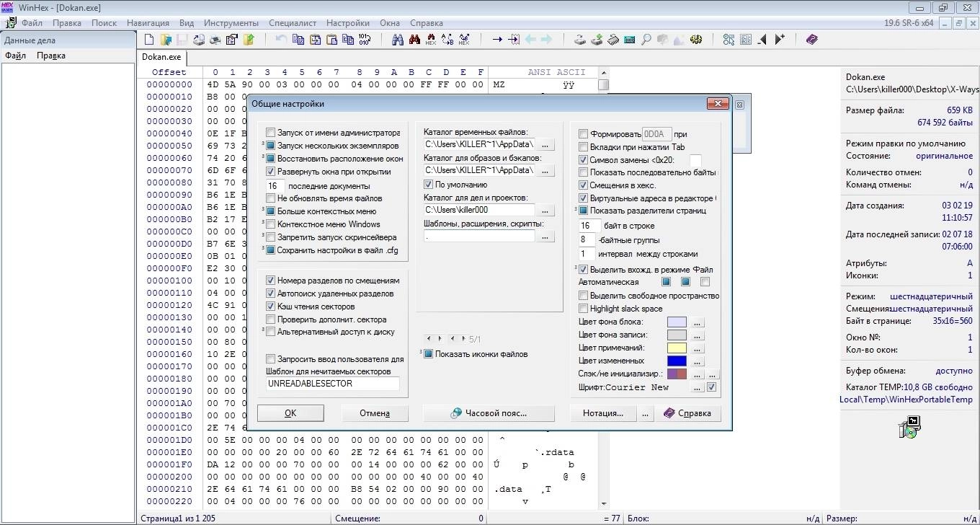Screen dimensions: 980x525
Task: Click the black right-arrow plus icon
Action: pos(779,40)
